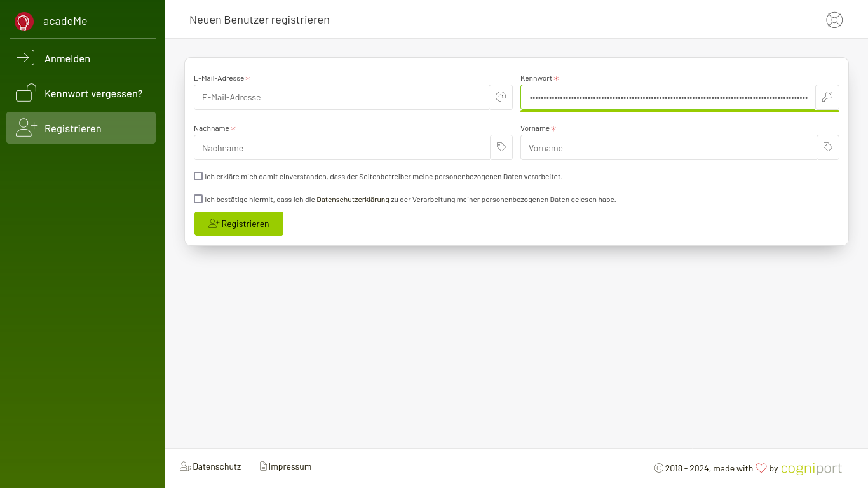Click the Nachname field label

(212, 128)
